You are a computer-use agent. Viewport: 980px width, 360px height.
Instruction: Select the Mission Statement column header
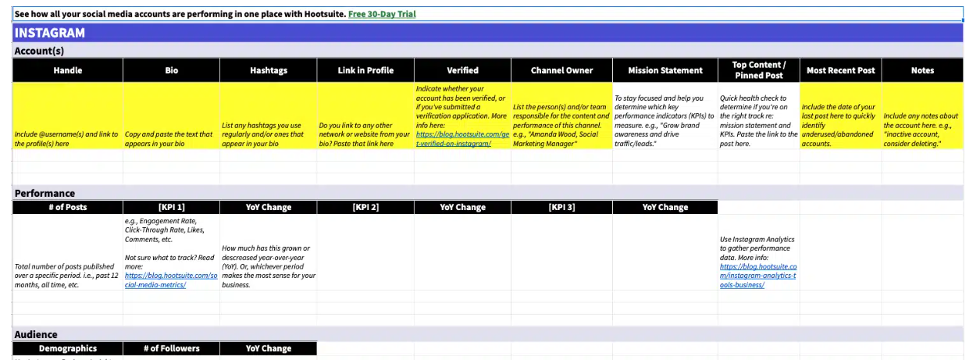tap(665, 70)
